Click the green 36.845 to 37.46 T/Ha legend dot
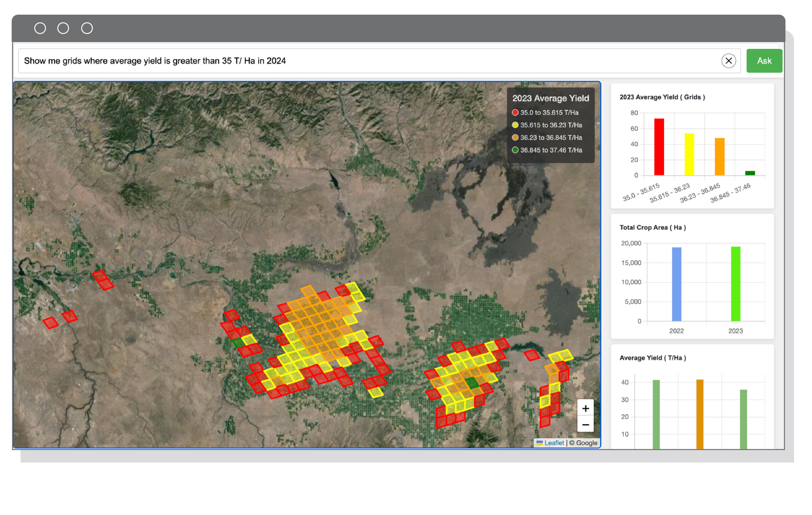This screenshot has width=812, height=515. click(515, 150)
